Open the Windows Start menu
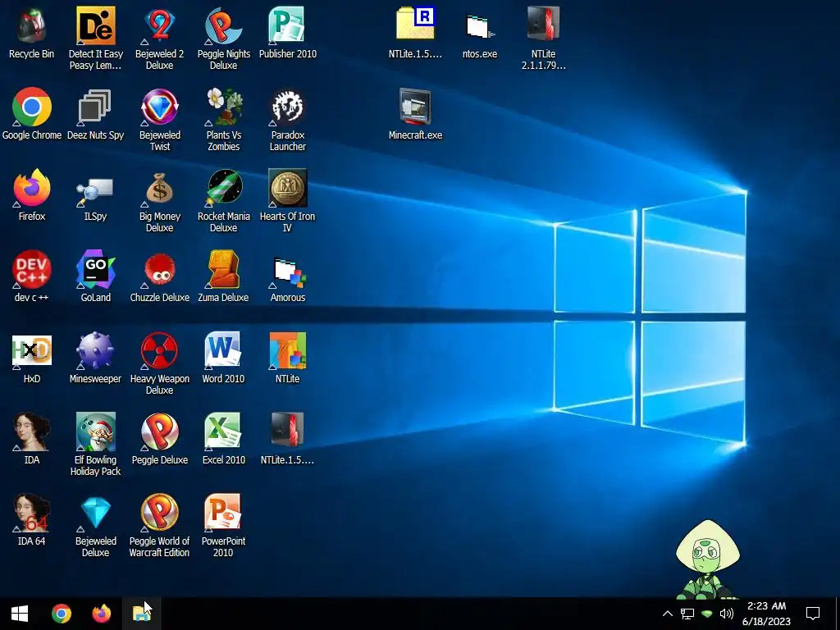Viewport: 840px width, 630px height. 20,614
